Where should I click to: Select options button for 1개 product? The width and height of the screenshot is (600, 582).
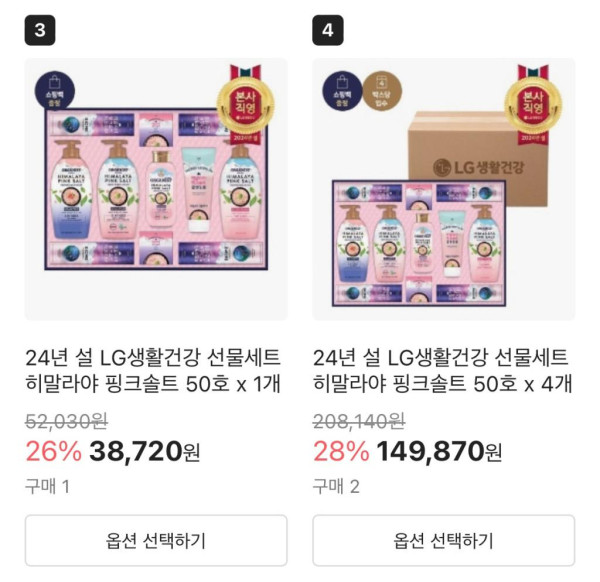point(156,540)
